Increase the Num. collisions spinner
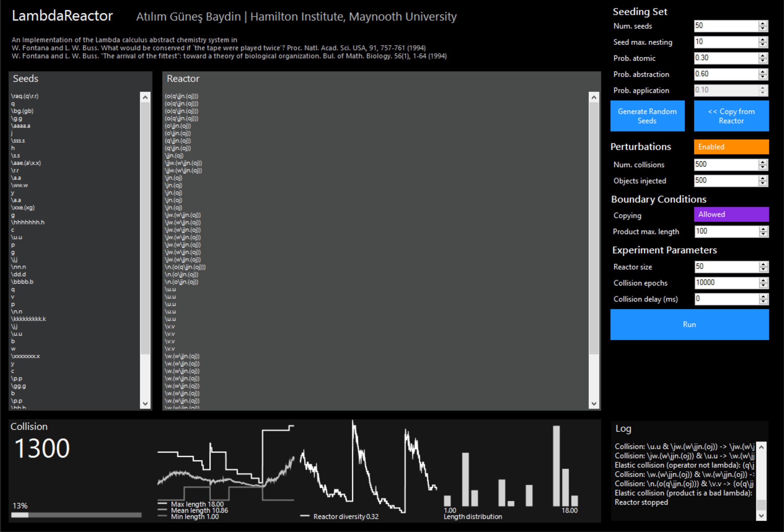The width and height of the screenshot is (784, 532). tap(763, 162)
